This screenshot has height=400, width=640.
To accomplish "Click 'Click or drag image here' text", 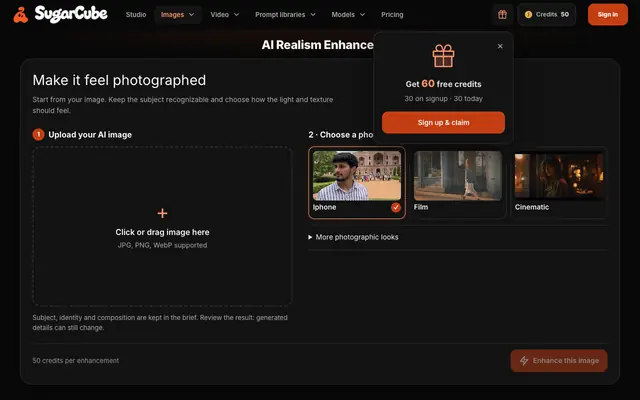I will tap(162, 232).
